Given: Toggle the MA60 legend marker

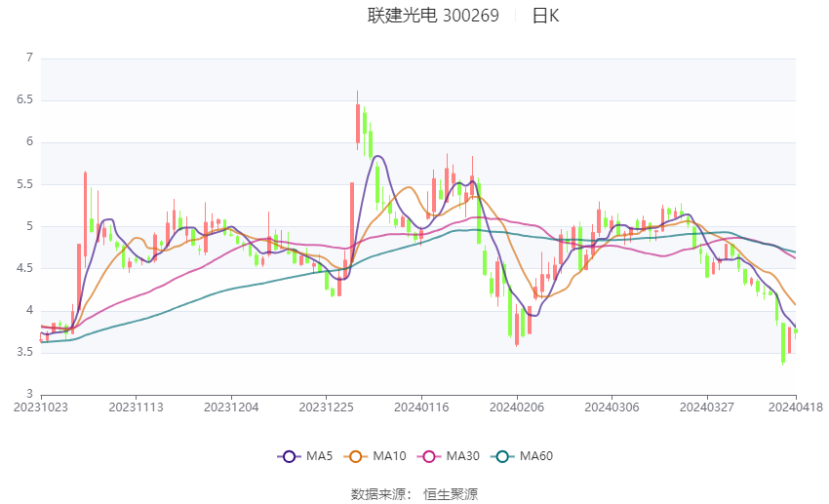Looking at the screenshot, I should point(502,456).
